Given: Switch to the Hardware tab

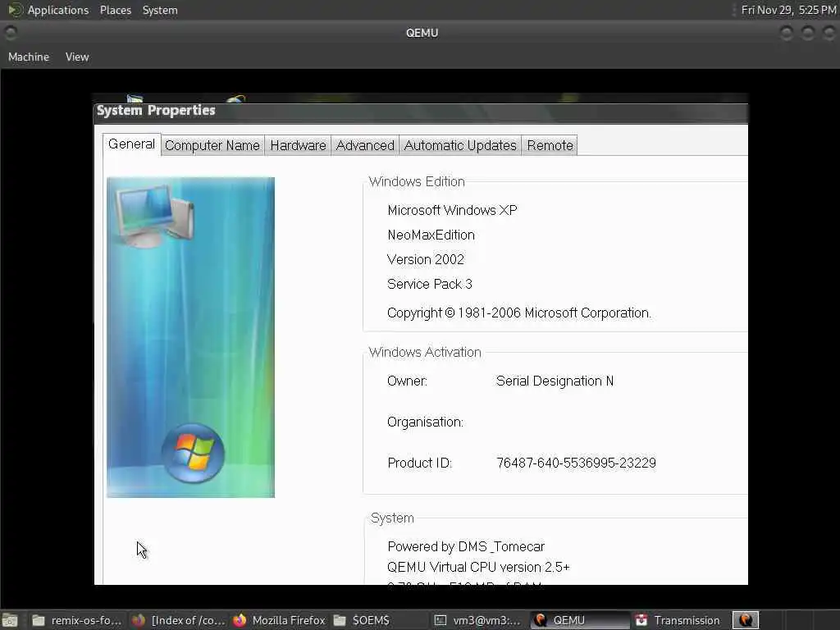Looking at the screenshot, I should click(298, 146).
